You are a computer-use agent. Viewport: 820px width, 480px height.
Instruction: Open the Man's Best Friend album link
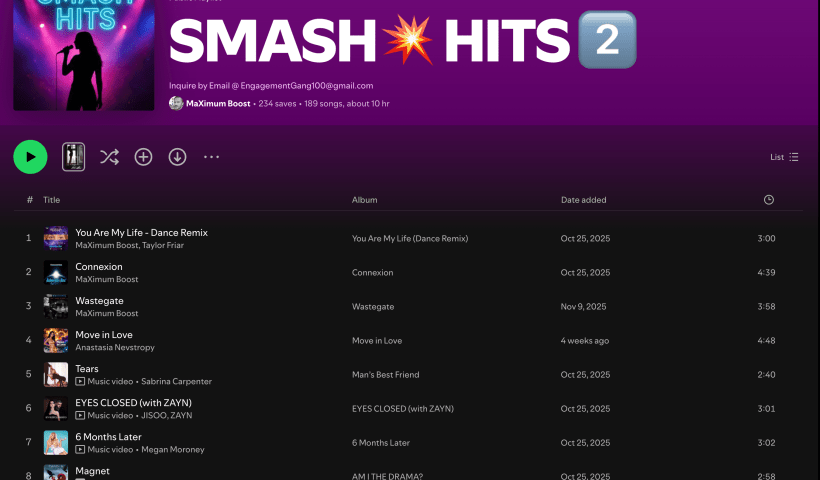point(385,375)
